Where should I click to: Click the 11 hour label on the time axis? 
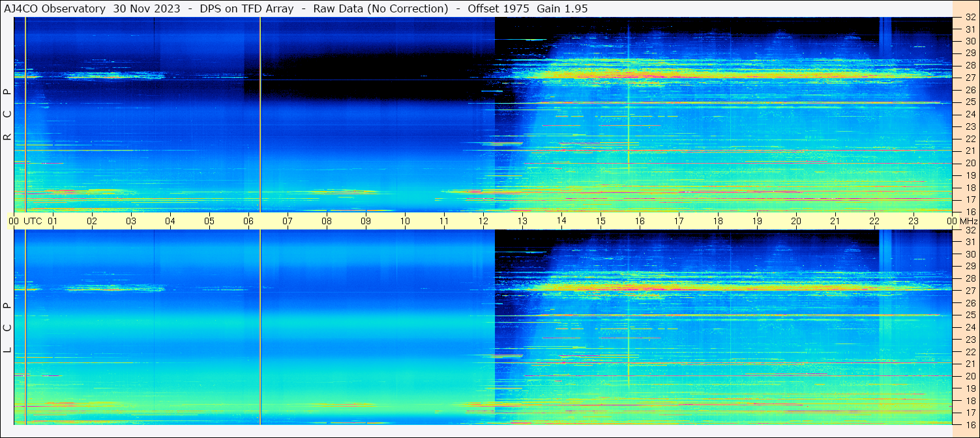pos(444,221)
